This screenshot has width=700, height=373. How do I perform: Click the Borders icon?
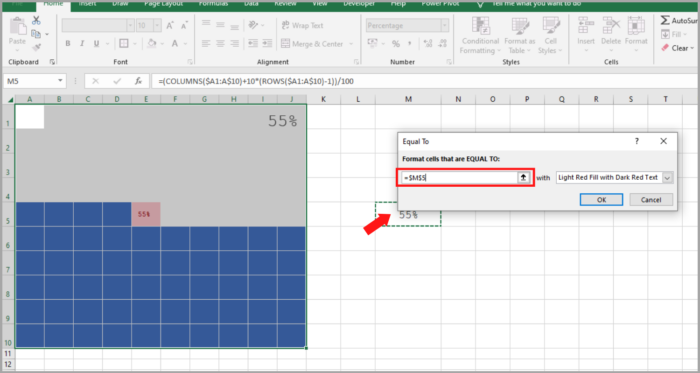pyautogui.click(x=124, y=43)
